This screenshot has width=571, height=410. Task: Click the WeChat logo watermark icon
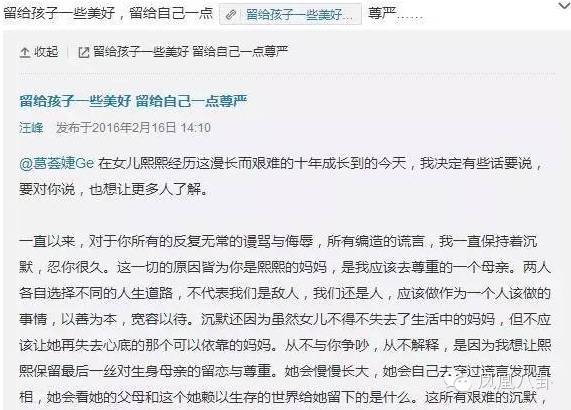(459, 383)
